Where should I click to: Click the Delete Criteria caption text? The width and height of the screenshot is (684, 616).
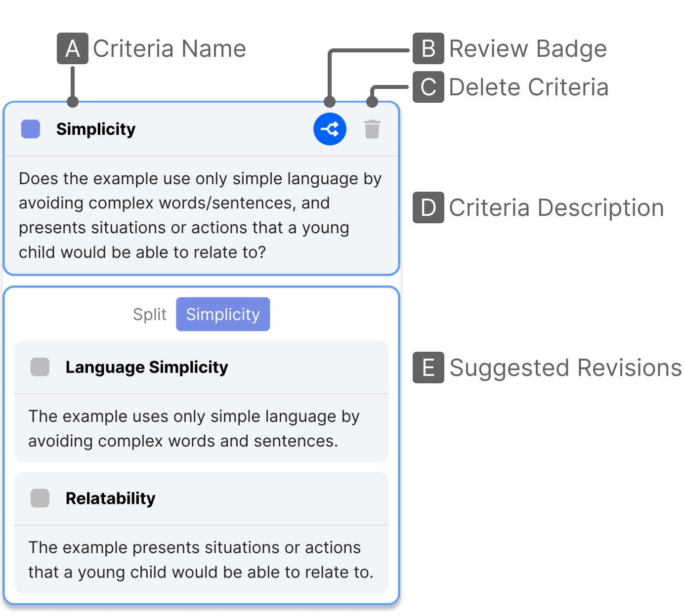pyautogui.click(x=528, y=87)
